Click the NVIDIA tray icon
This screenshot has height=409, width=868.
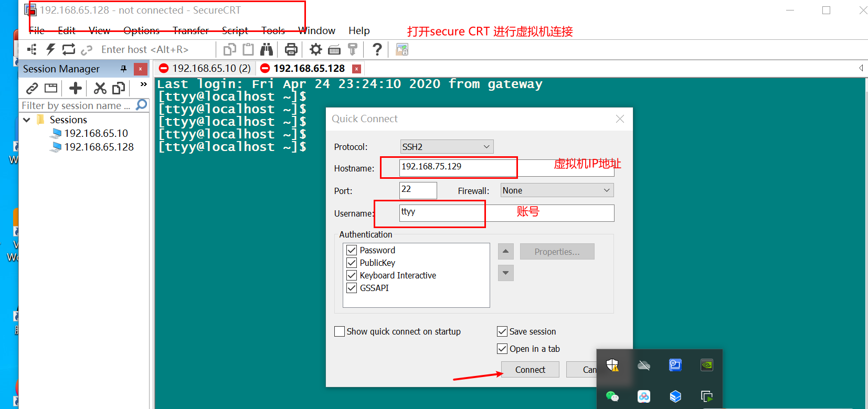[707, 365]
